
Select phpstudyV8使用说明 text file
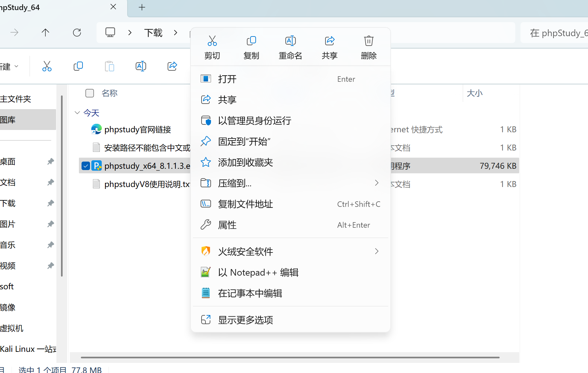(x=147, y=184)
